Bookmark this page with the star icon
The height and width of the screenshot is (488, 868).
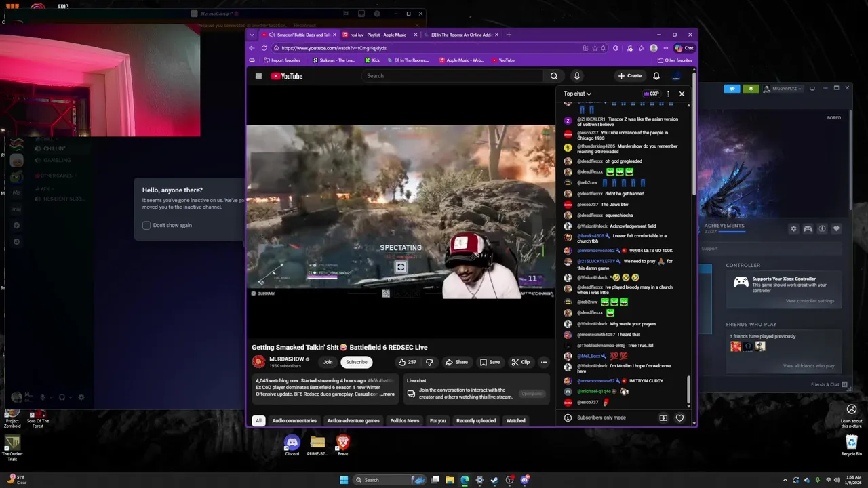(x=595, y=48)
